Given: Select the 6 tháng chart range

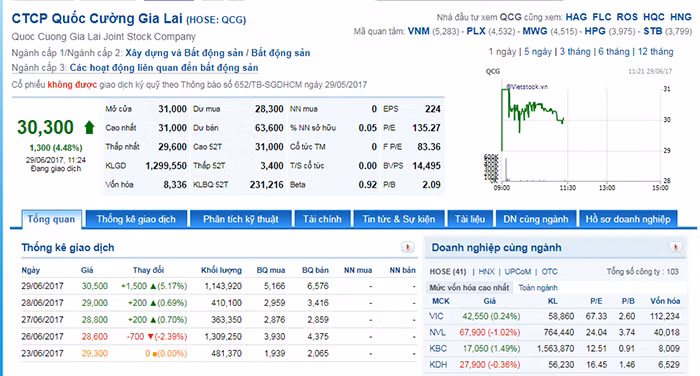Looking at the screenshot, I should coord(614,52).
